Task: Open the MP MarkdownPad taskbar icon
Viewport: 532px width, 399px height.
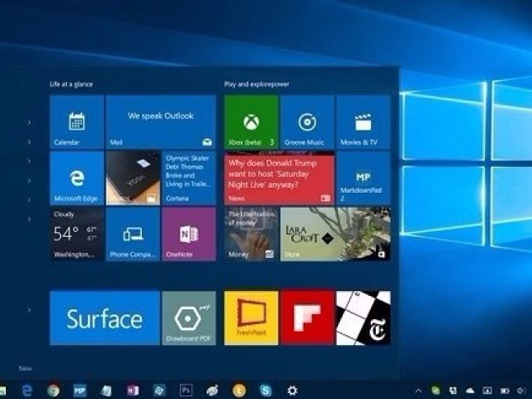Action: 79,391
